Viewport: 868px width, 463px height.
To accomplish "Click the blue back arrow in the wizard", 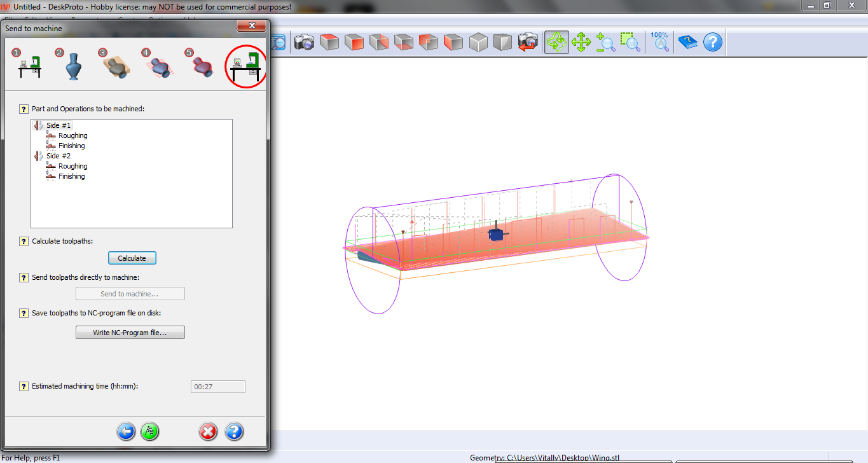I will tap(125, 432).
